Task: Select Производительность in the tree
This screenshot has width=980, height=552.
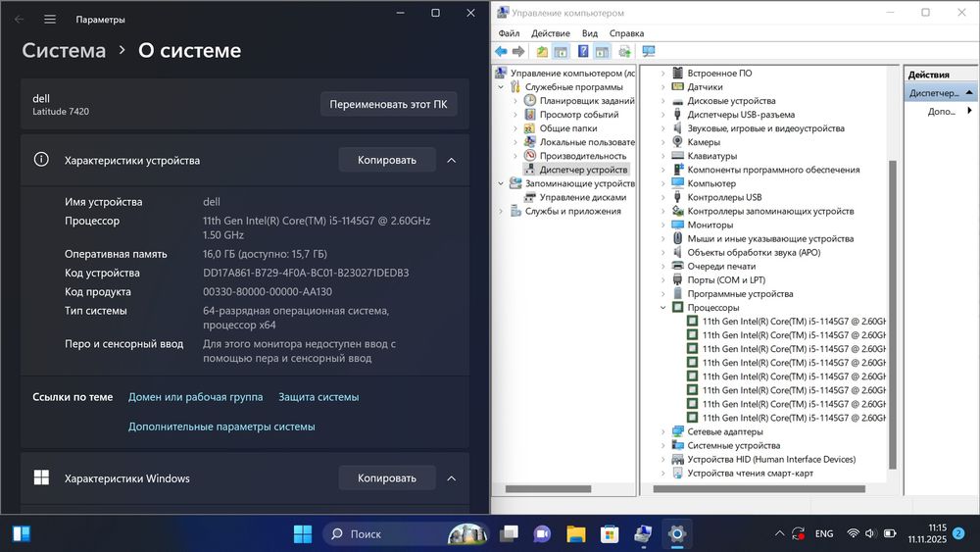Action: click(582, 156)
